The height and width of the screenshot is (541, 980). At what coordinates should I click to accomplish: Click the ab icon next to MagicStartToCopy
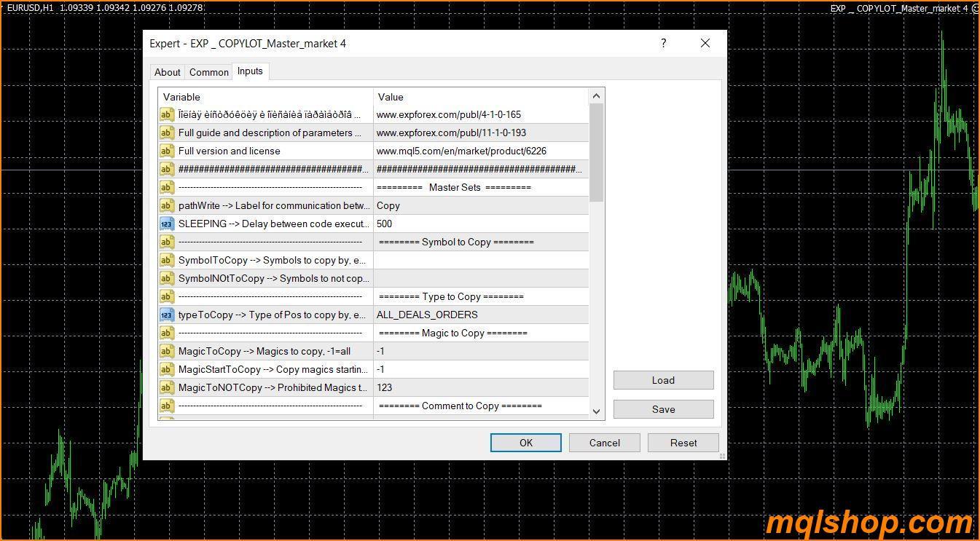(x=166, y=369)
